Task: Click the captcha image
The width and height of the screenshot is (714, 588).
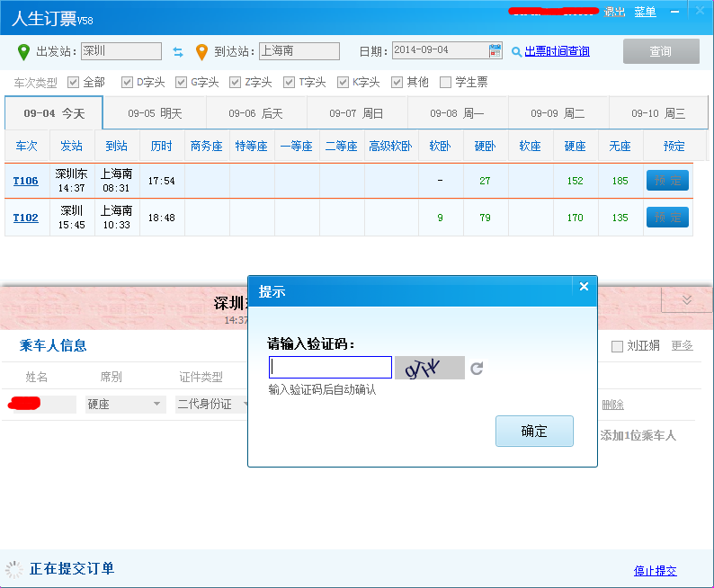Action: click(x=430, y=368)
